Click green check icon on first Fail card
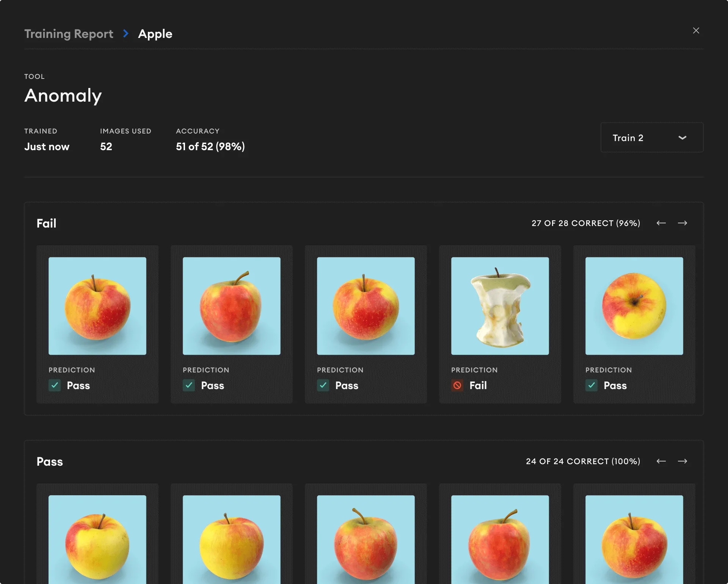This screenshot has width=728, height=584. [55, 386]
